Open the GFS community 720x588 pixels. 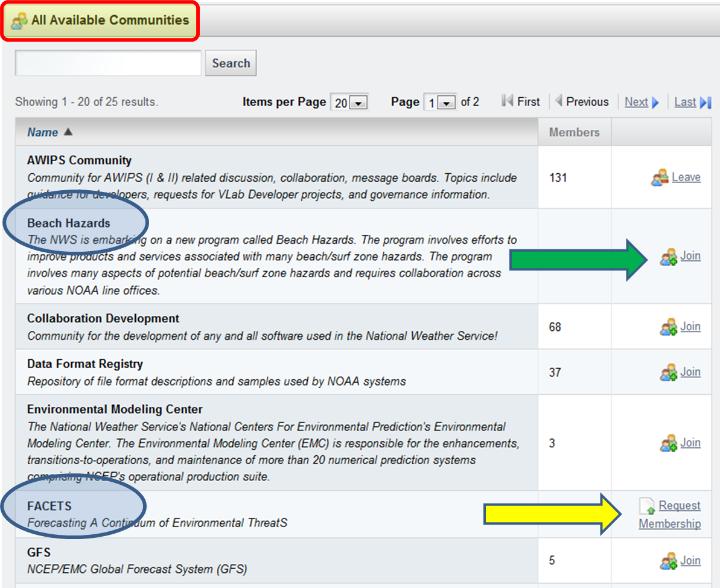(39, 552)
